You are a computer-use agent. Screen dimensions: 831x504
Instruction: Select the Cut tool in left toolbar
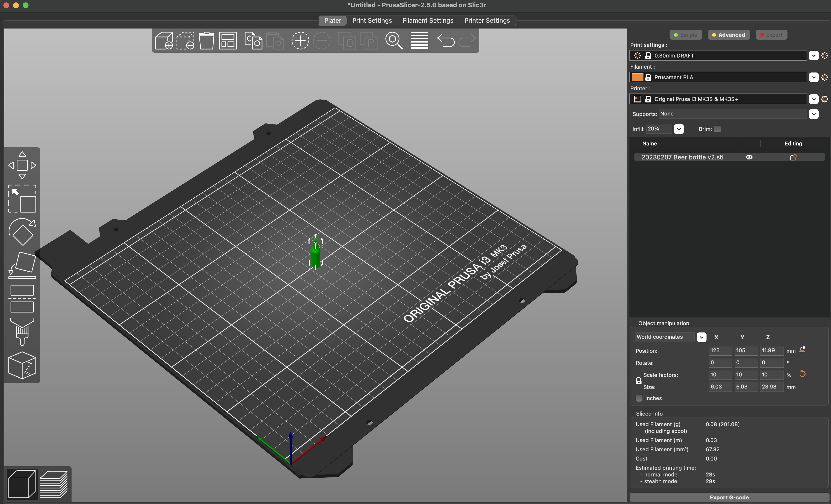[x=22, y=299]
